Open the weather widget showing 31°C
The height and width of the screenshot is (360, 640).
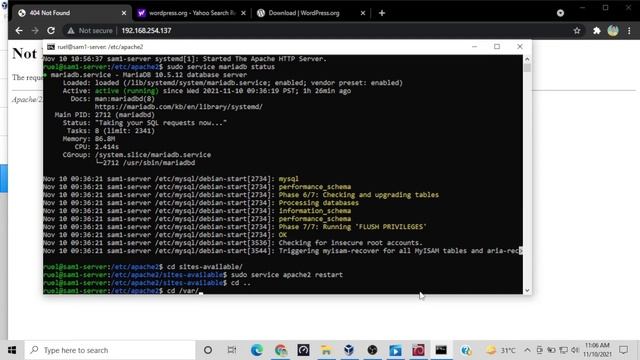click(x=500, y=350)
